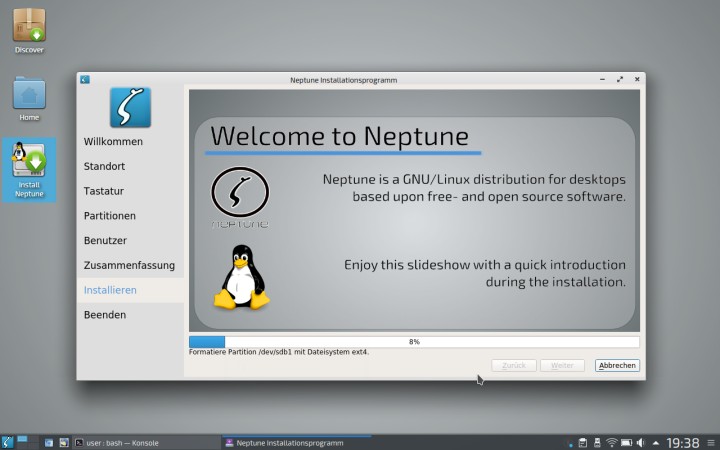Open the Neptune application launcher in taskbar
Viewport: 720px width, 450px height.
(x=7, y=443)
